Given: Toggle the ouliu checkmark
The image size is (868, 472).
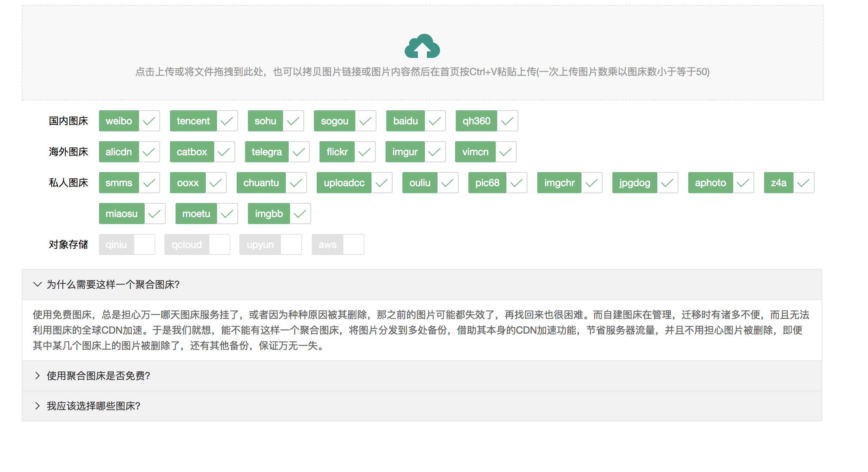Looking at the screenshot, I should (x=447, y=183).
